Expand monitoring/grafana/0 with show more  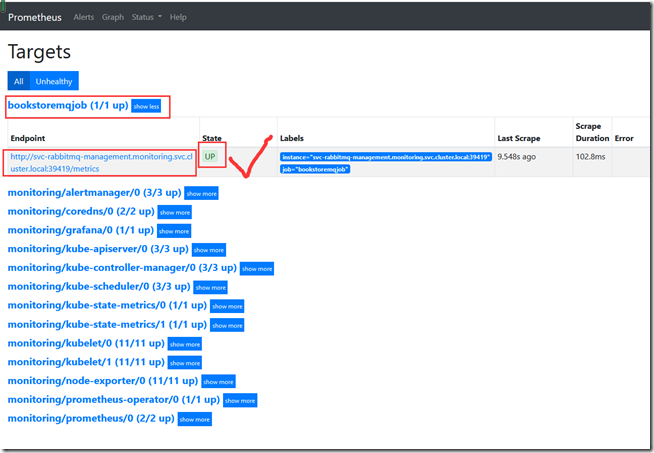(x=174, y=231)
